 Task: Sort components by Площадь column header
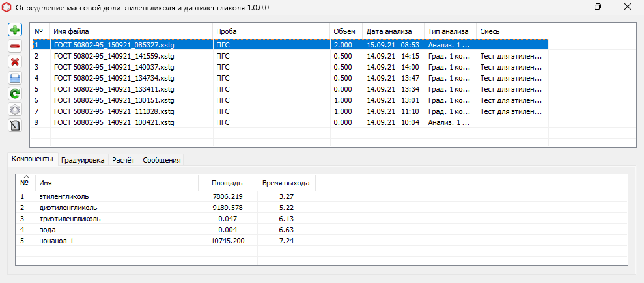227,183
